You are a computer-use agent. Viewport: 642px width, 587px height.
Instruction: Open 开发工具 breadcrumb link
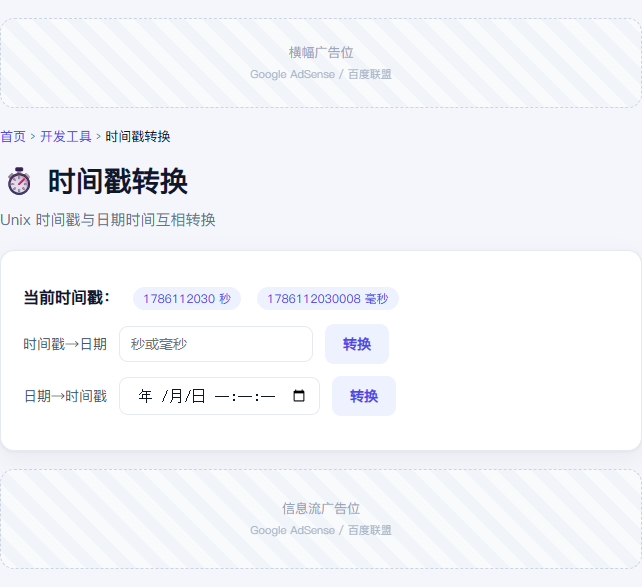click(66, 136)
